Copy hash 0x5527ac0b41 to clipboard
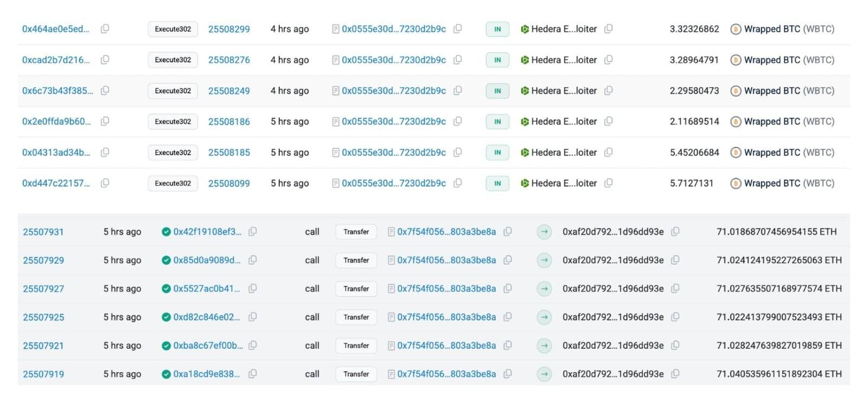The image size is (868, 403). (253, 289)
